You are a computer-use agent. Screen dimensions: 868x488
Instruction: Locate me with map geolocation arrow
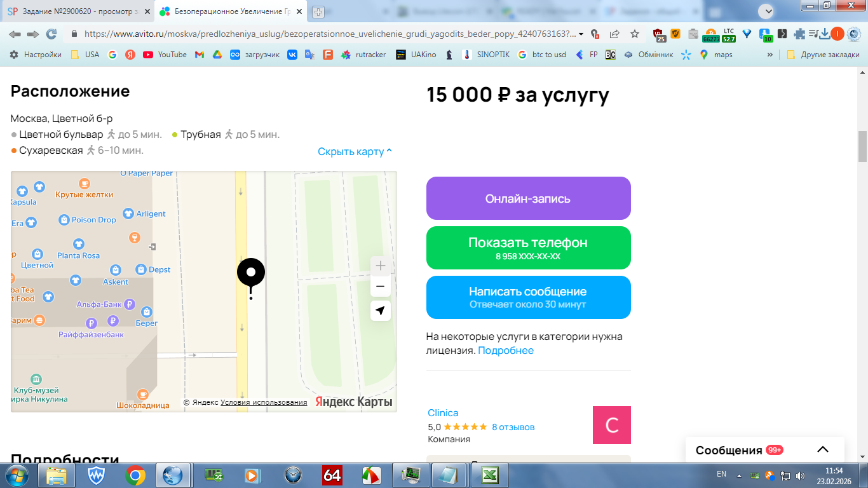point(380,311)
